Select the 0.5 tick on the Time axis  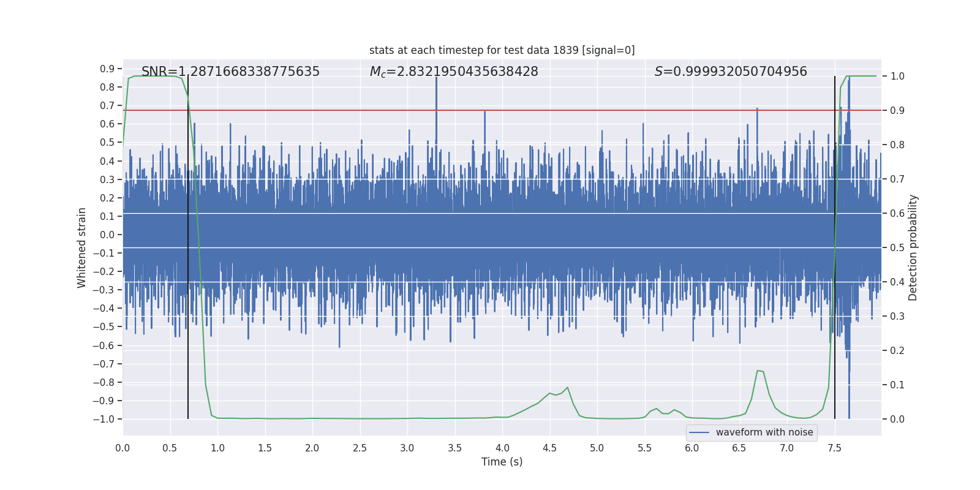pyautogui.click(x=170, y=448)
